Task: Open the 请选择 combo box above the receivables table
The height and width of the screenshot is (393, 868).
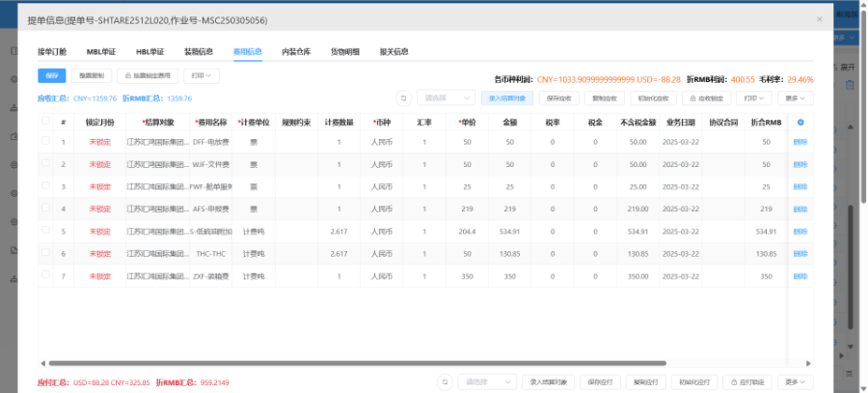Action: pos(447,98)
